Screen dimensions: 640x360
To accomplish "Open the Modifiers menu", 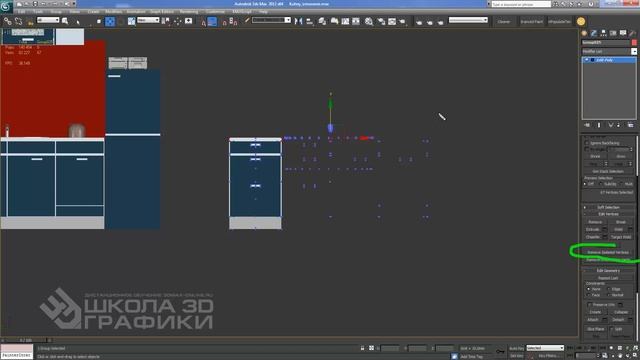I will [x=113, y=12].
